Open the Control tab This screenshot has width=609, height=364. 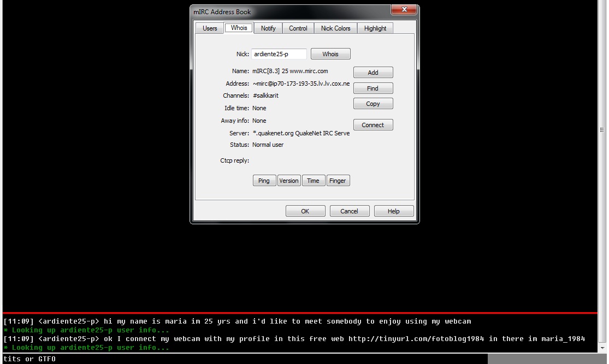(x=298, y=28)
